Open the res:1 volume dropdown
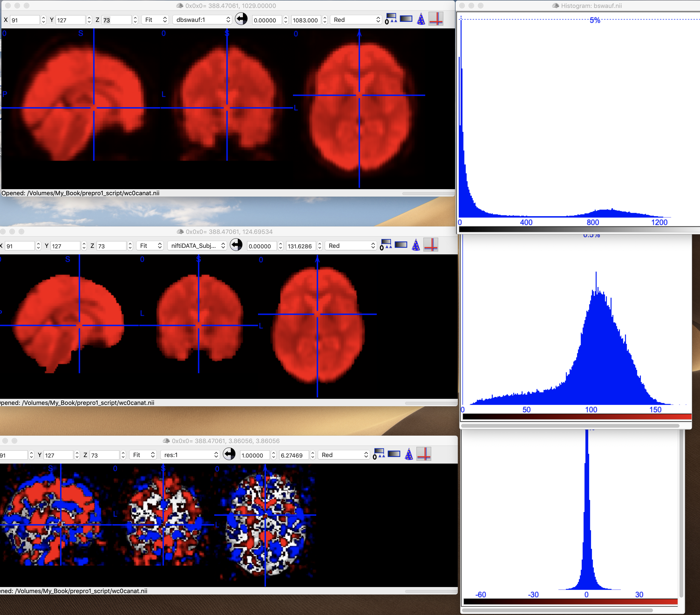The width and height of the screenshot is (700, 615). click(x=190, y=455)
